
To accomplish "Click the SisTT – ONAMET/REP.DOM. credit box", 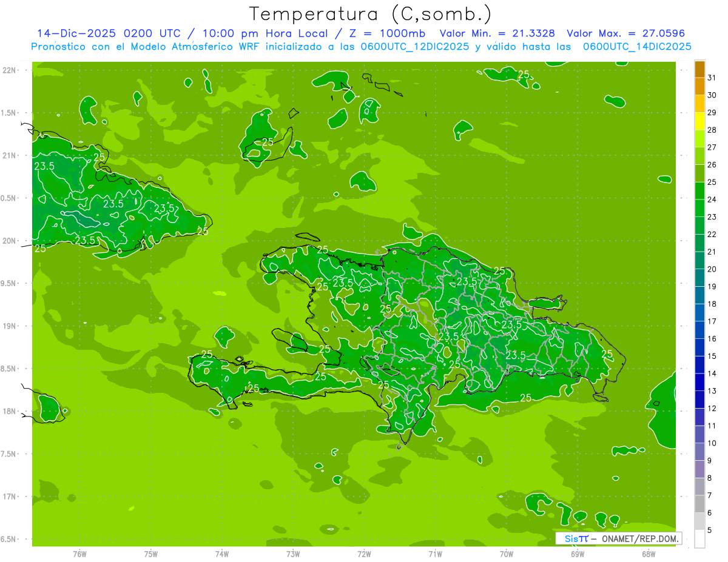I will [x=618, y=538].
